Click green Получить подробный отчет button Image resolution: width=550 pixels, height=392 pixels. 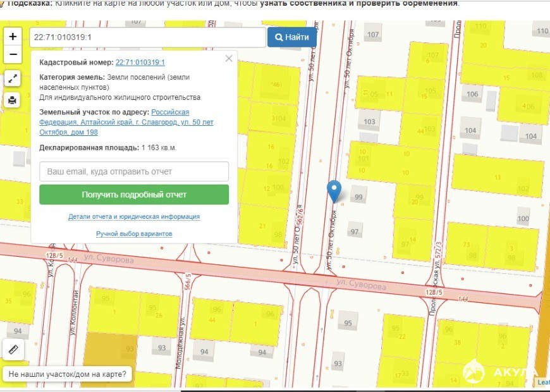[134, 195]
